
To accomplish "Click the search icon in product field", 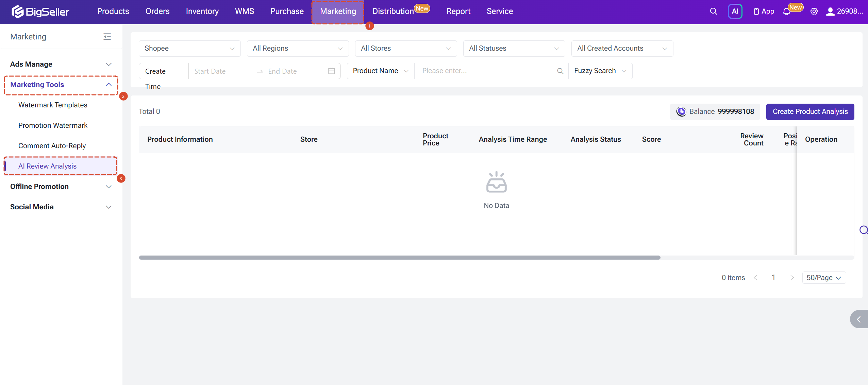I will 560,71.
